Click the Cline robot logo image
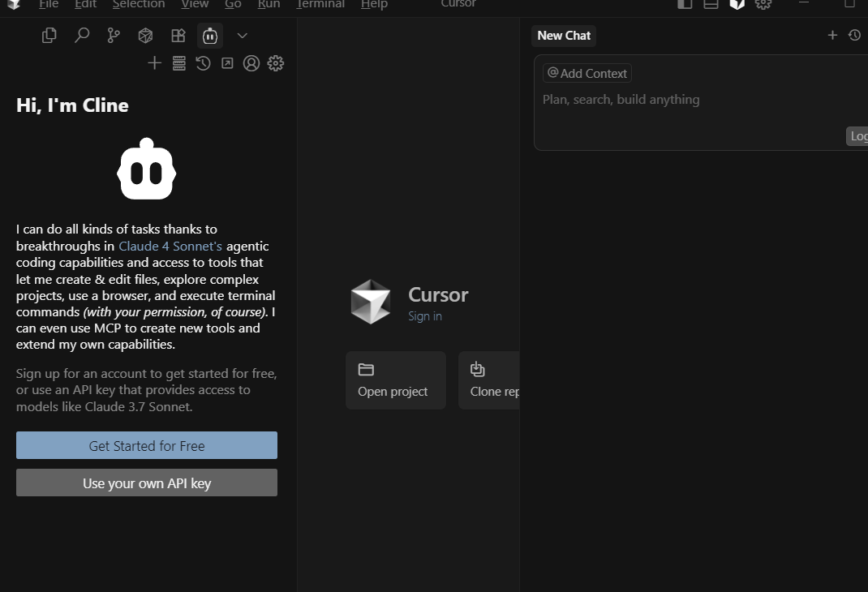868x592 pixels. click(x=147, y=169)
